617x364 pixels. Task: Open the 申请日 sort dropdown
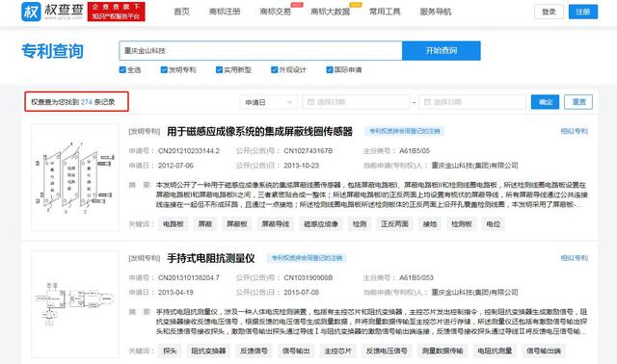point(268,102)
